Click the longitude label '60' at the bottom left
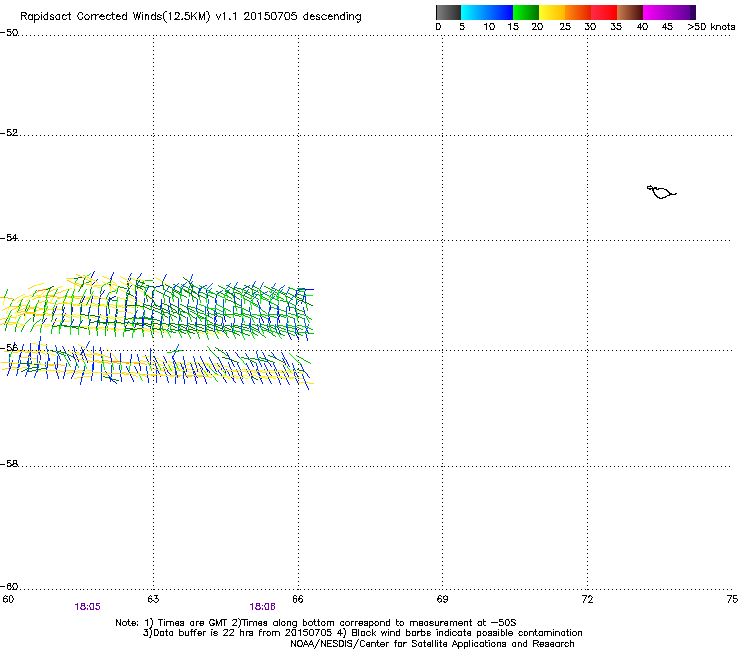The width and height of the screenshot is (740, 650). pos(8,599)
